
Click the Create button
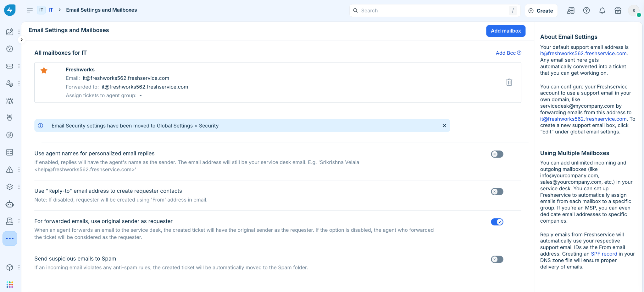(x=541, y=11)
